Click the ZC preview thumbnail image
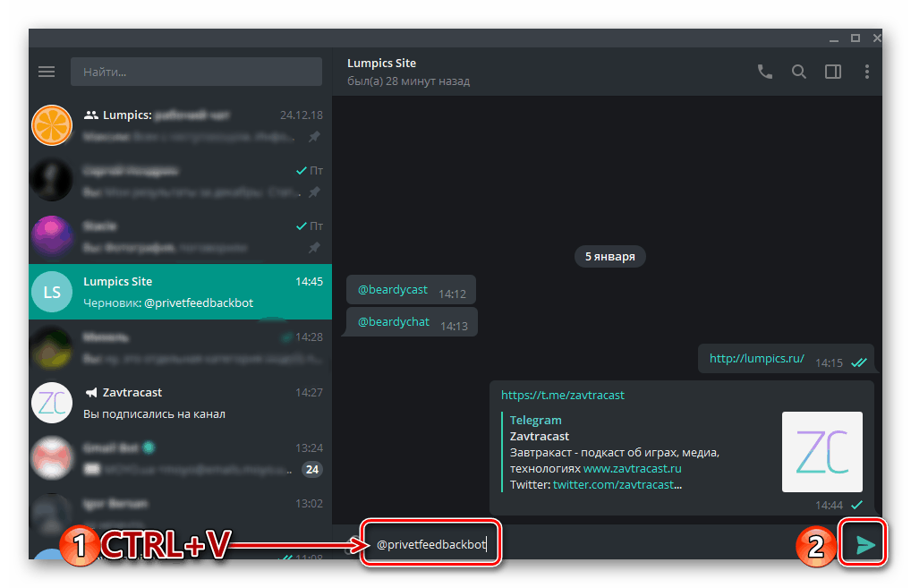The width and height of the screenshot is (911, 588). pyautogui.click(x=822, y=452)
